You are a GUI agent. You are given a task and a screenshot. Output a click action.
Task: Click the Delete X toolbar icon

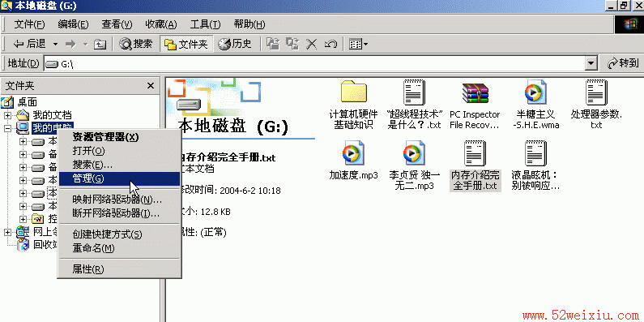pos(312,44)
